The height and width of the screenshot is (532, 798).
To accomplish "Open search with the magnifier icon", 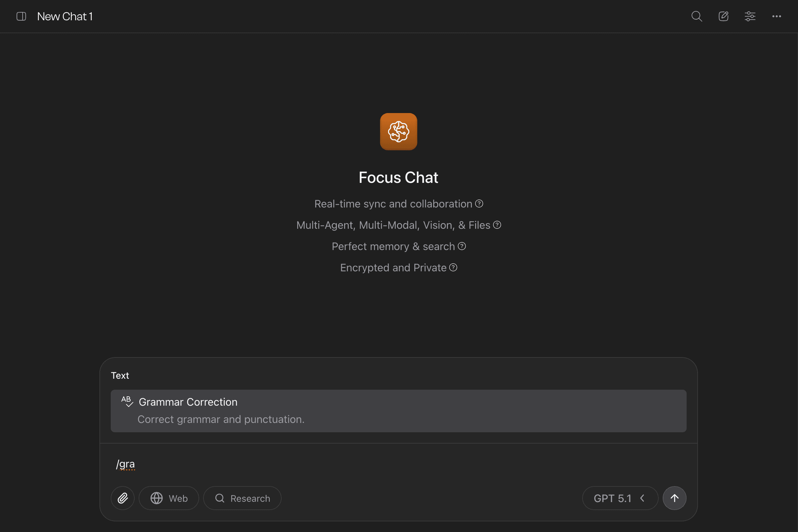I will pos(697,16).
